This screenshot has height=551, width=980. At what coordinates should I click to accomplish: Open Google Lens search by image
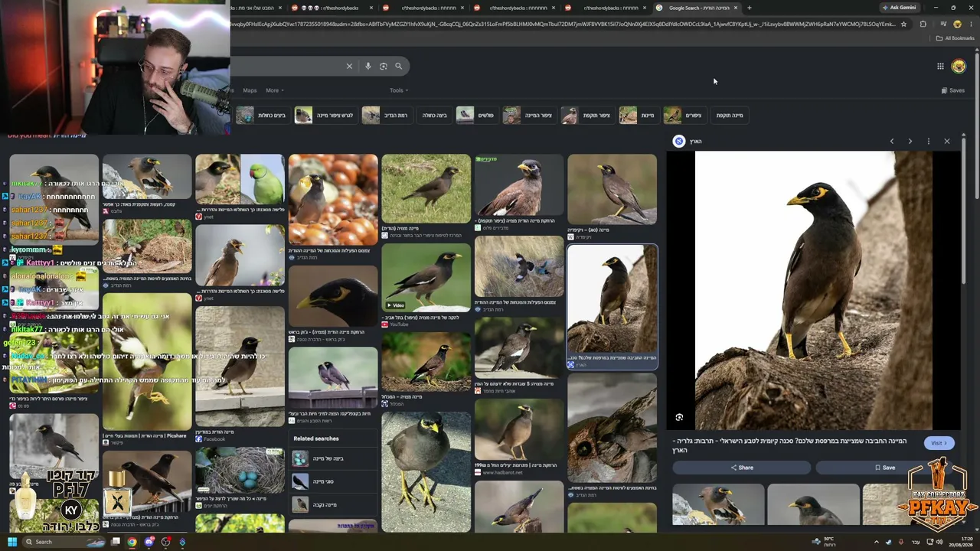click(x=384, y=66)
